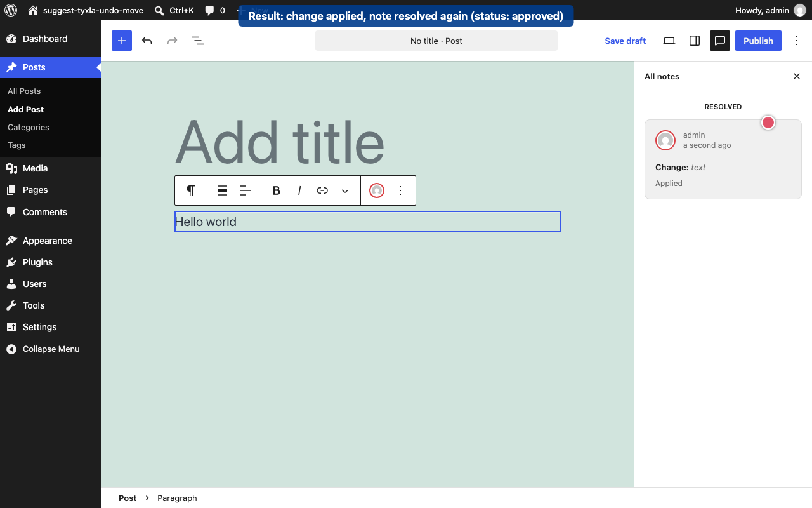Click the Publish button
This screenshot has width=812, height=508.
point(758,41)
